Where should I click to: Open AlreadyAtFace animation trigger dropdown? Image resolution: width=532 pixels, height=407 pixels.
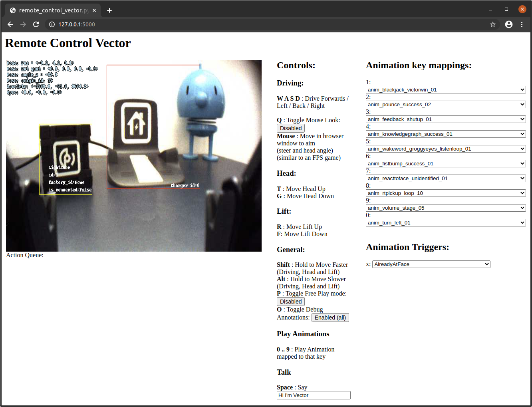click(x=431, y=264)
